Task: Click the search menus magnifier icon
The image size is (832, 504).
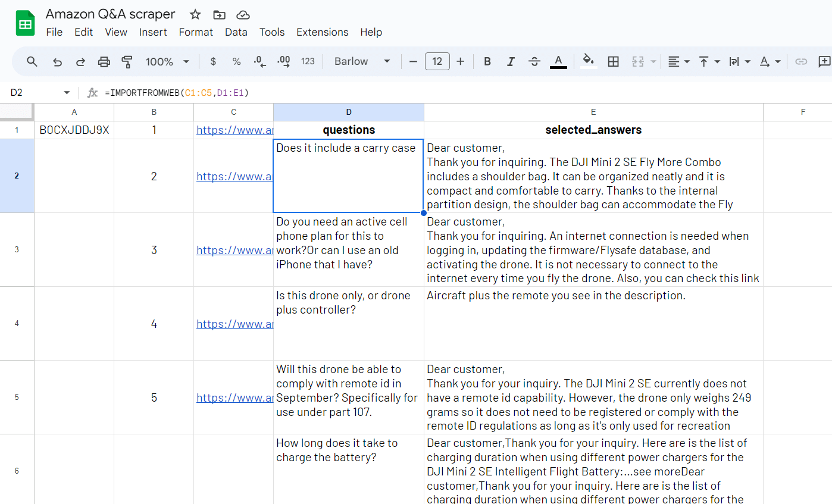Action: pos(32,61)
